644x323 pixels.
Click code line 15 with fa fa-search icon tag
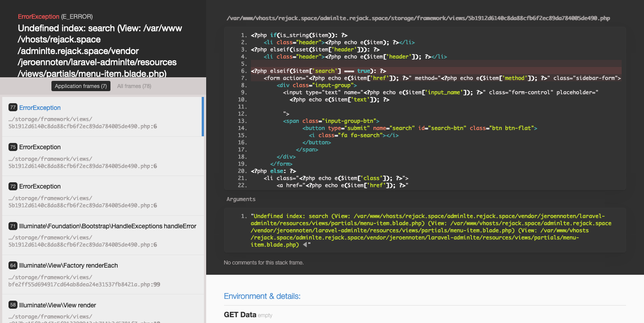click(x=354, y=135)
